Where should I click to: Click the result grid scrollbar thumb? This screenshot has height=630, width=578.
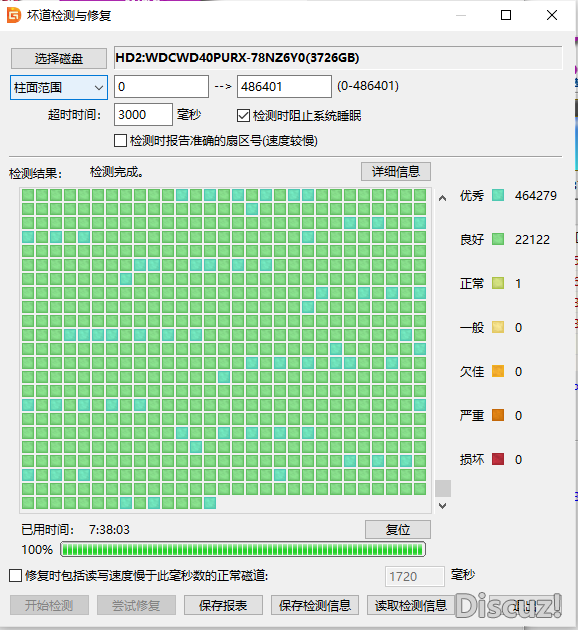[443, 488]
